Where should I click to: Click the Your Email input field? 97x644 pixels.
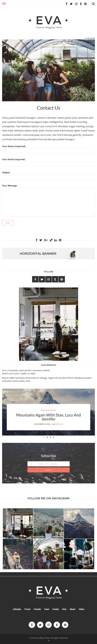point(48,164)
